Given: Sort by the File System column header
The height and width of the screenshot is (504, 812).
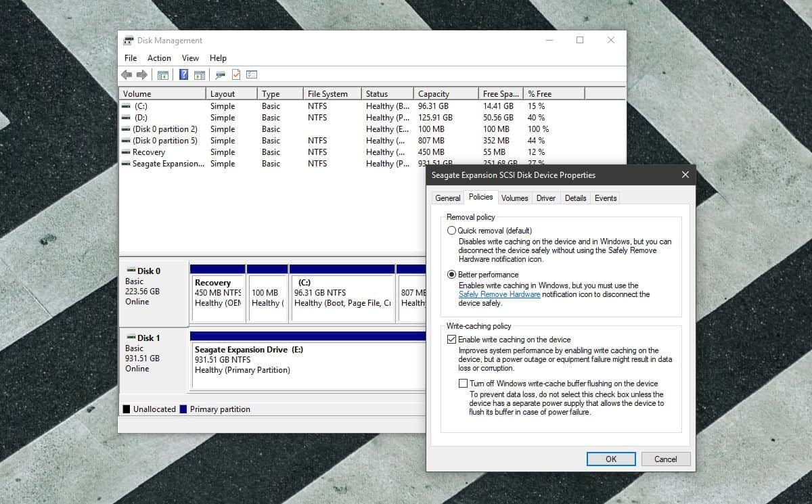Looking at the screenshot, I should pos(332,94).
